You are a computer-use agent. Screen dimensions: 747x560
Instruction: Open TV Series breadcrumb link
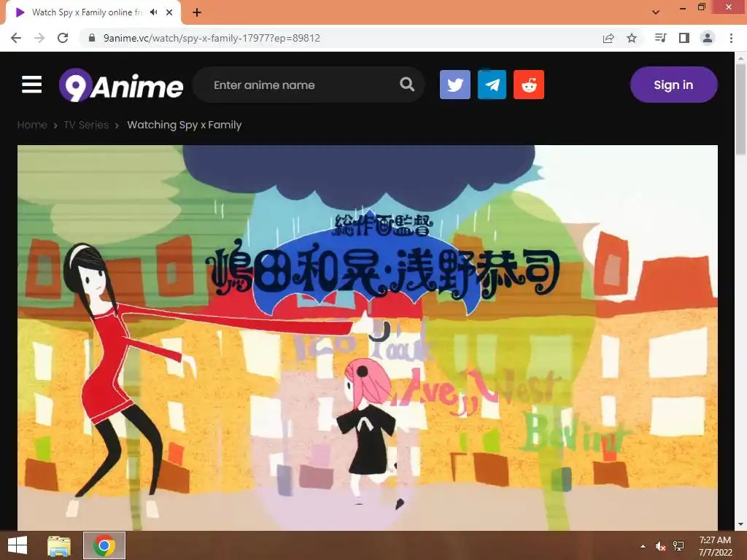click(x=86, y=125)
